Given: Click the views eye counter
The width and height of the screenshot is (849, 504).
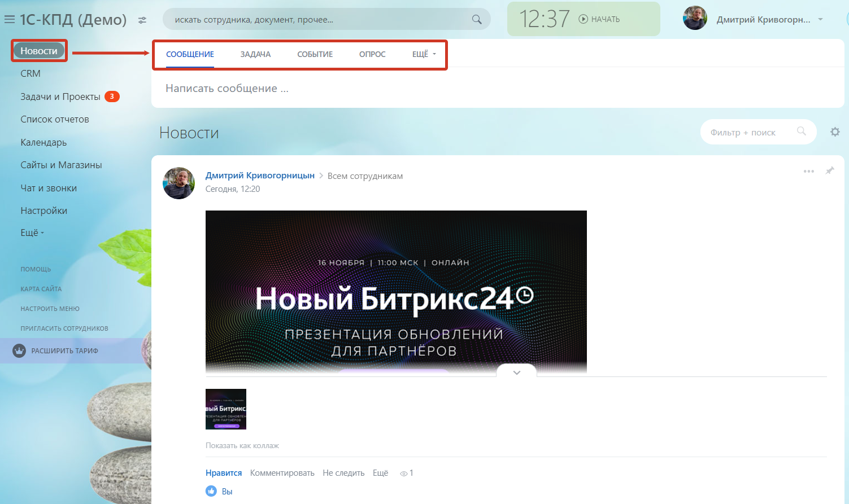Looking at the screenshot, I should [x=407, y=473].
